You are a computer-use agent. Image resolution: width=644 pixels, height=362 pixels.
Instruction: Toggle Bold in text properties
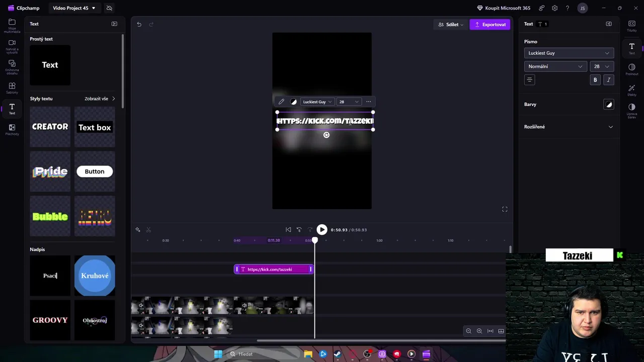click(595, 80)
